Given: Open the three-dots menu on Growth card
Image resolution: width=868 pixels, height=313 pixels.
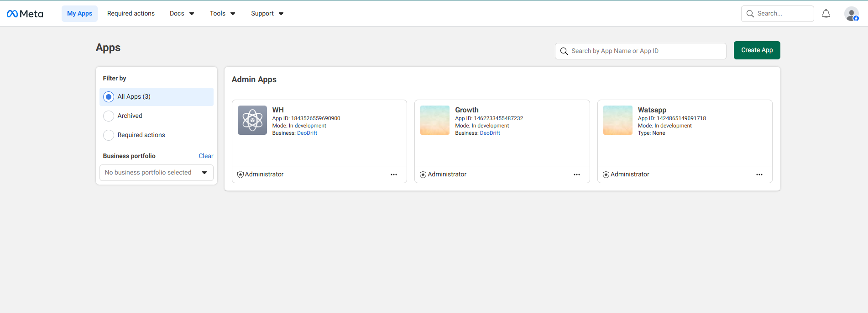Looking at the screenshot, I should [577, 175].
